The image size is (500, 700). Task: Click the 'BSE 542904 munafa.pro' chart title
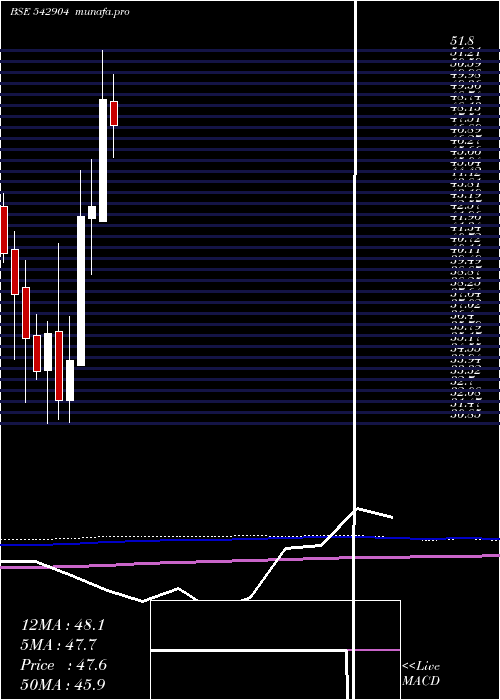pyautogui.click(x=70, y=12)
